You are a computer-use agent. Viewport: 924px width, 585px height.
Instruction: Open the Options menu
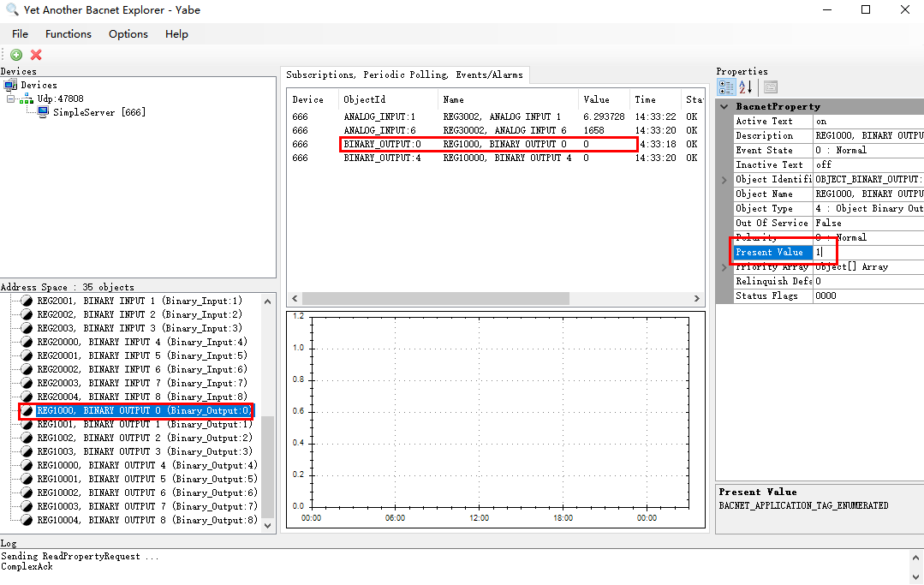pos(128,34)
